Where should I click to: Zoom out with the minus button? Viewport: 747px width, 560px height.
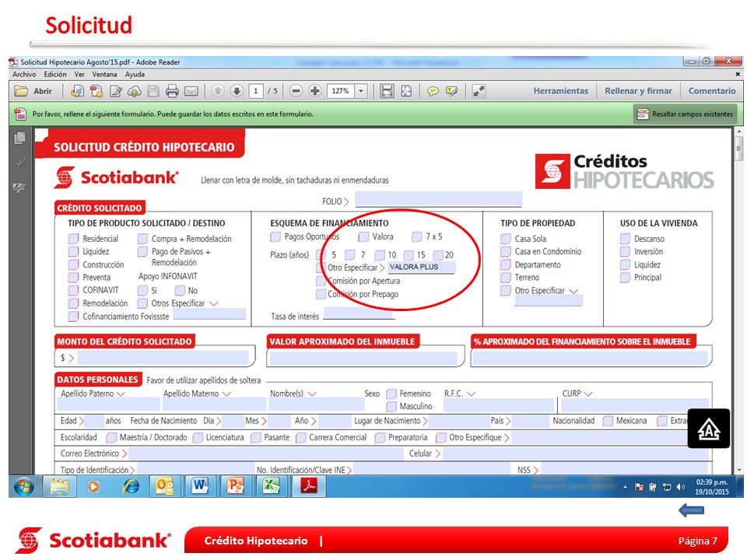pos(296,90)
